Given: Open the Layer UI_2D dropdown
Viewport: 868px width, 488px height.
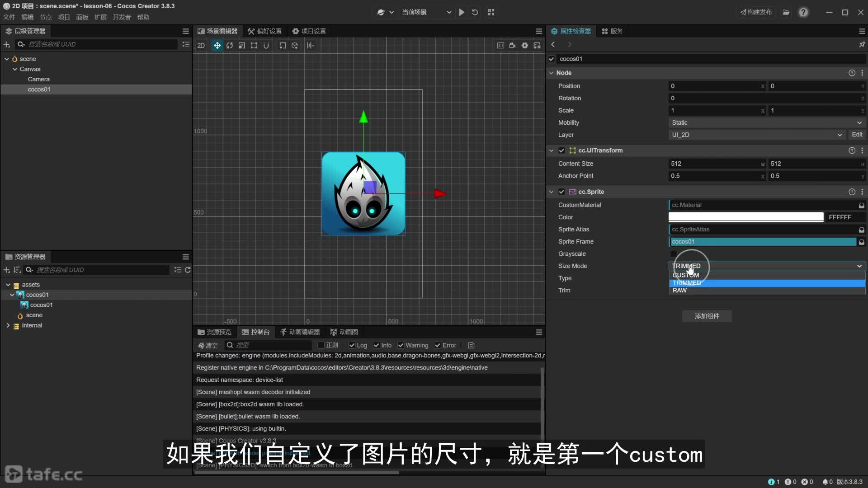Looking at the screenshot, I should pos(757,135).
